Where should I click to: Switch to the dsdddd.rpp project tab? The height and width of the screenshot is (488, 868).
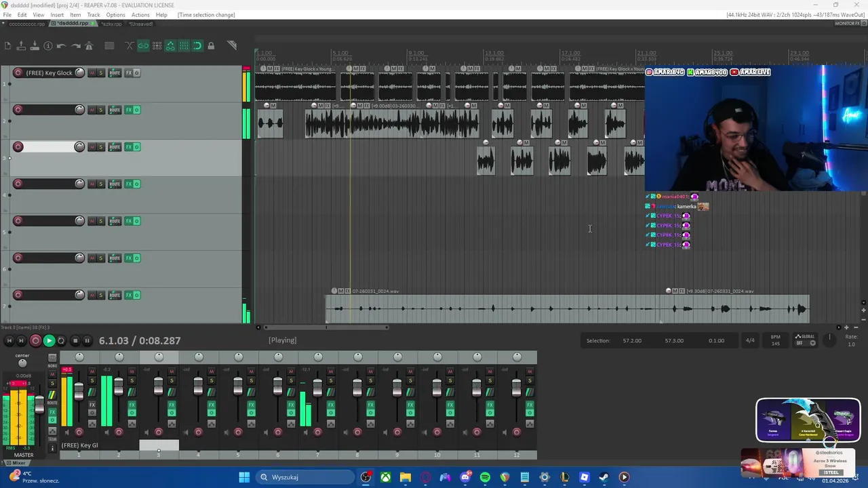point(73,24)
